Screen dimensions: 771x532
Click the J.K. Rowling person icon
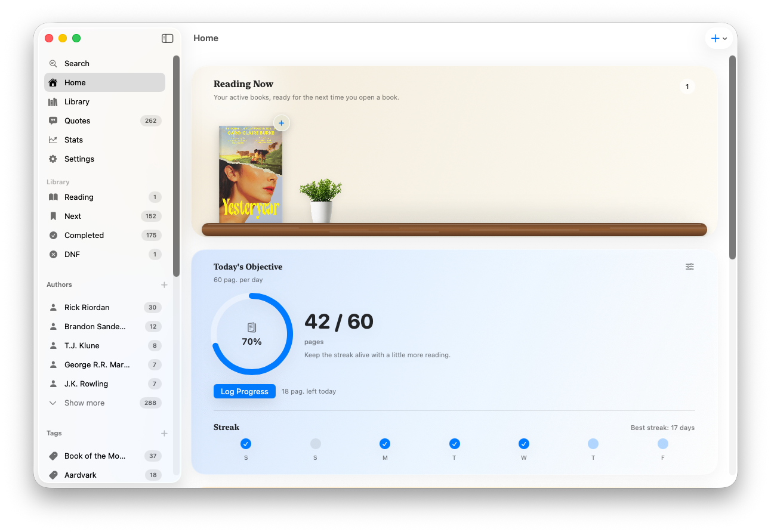(x=53, y=384)
